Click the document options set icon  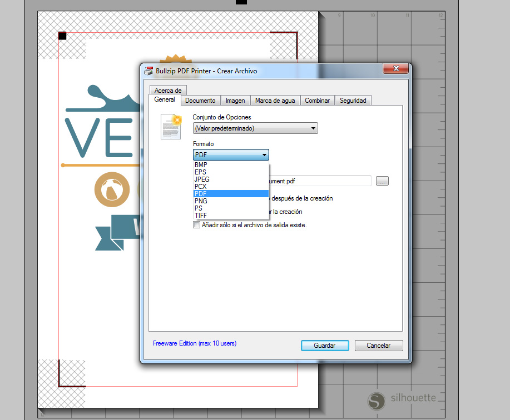[171, 126]
